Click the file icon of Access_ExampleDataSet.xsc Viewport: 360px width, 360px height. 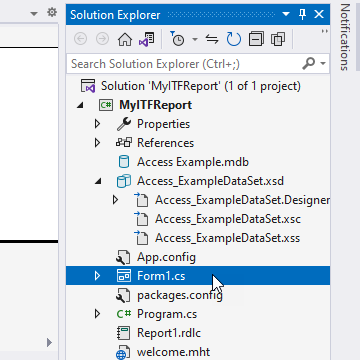pos(141,219)
